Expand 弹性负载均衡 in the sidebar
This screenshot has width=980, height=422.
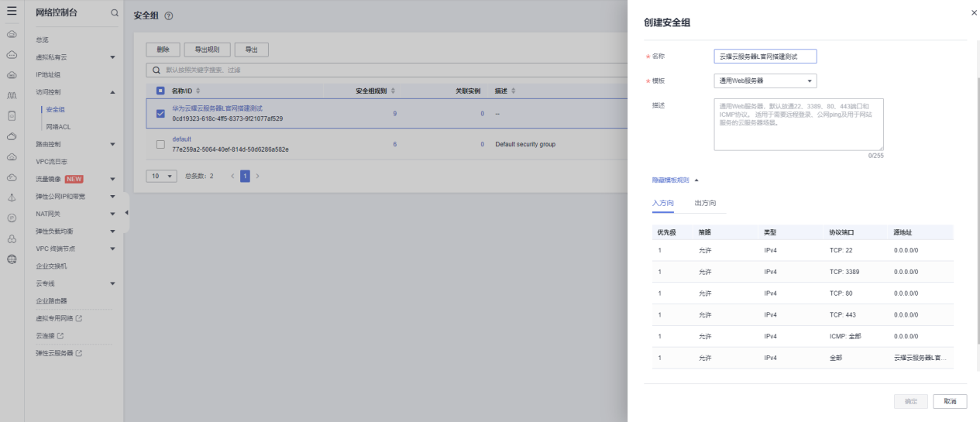pyautogui.click(x=112, y=232)
